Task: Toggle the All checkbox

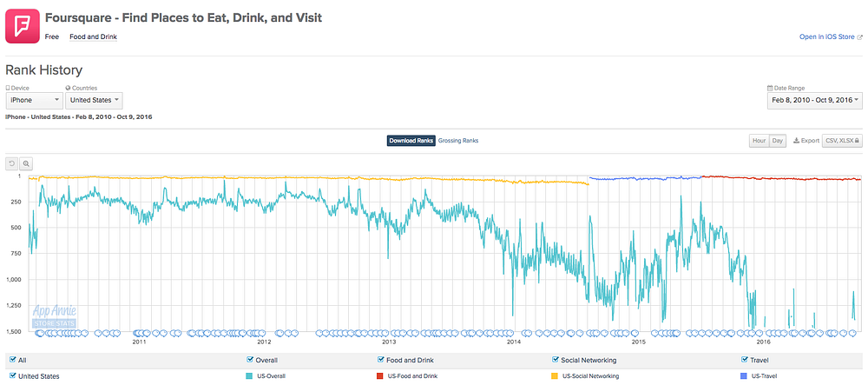Action: pyautogui.click(x=13, y=360)
